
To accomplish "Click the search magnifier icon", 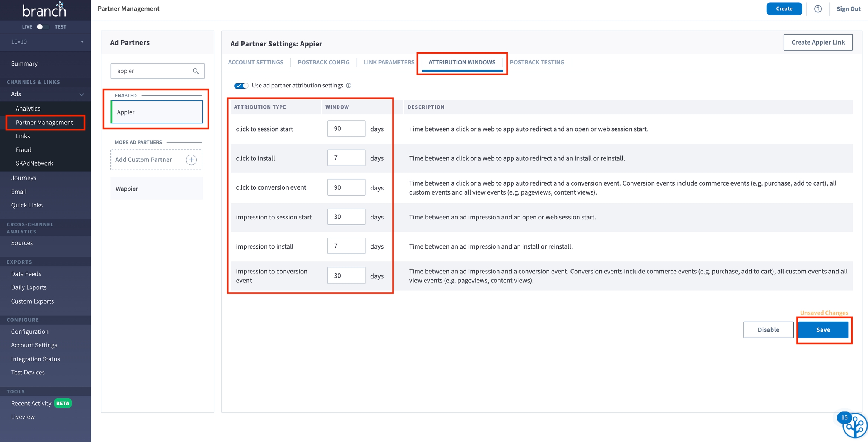I will pyautogui.click(x=196, y=71).
